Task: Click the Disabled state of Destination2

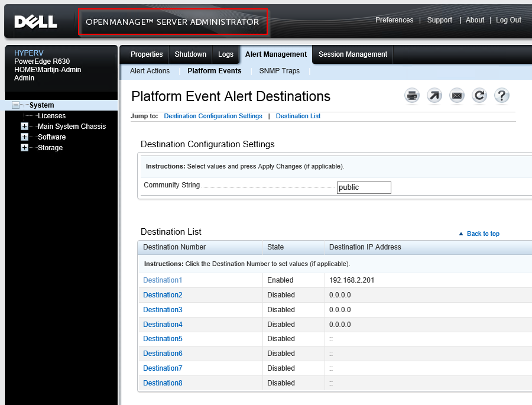Action: coord(281,295)
